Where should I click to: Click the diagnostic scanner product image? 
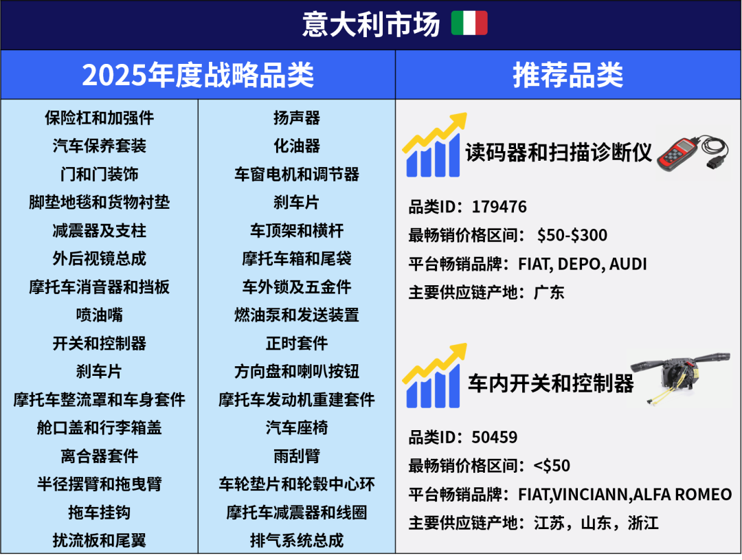(694, 153)
